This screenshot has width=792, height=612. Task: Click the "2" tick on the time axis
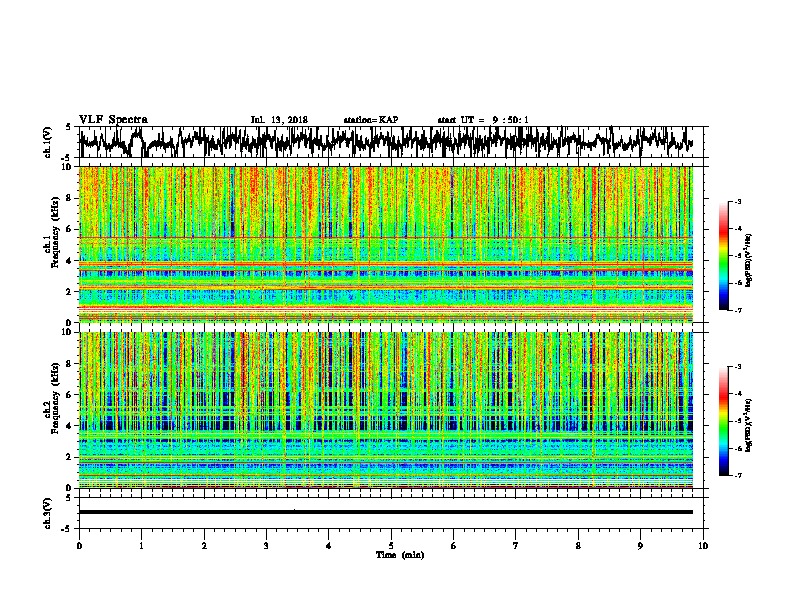204,546
